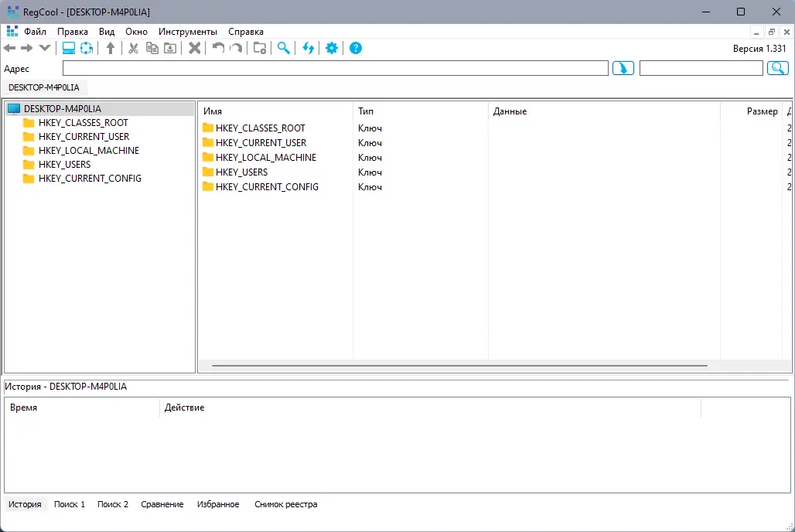The image size is (795, 532).
Task: Go up one level with up arrow
Action: [110, 48]
